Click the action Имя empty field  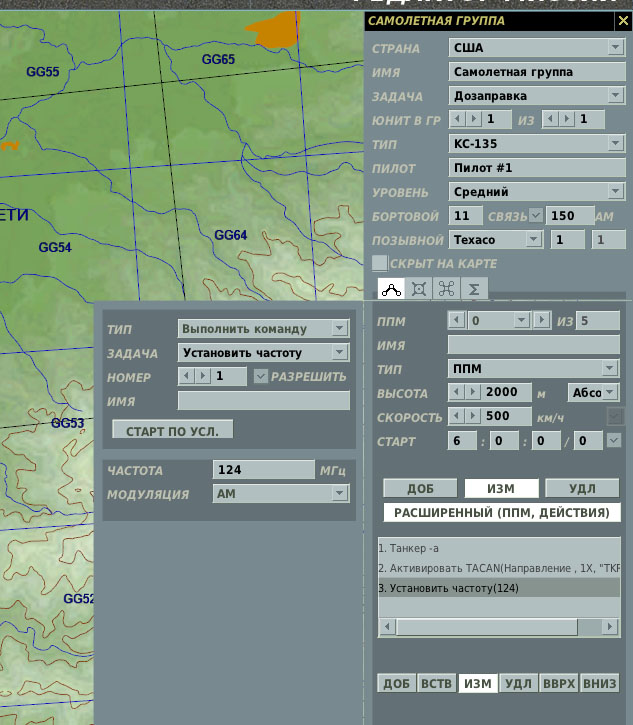click(x=264, y=400)
